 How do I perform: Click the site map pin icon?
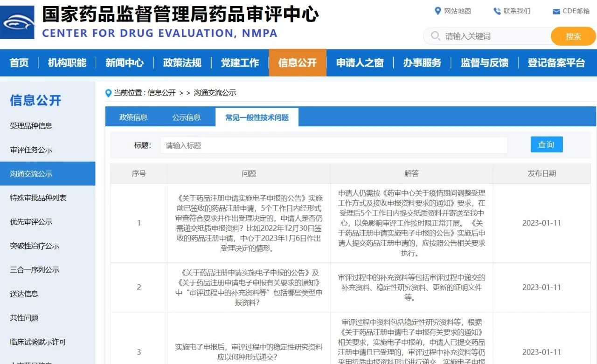437,11
